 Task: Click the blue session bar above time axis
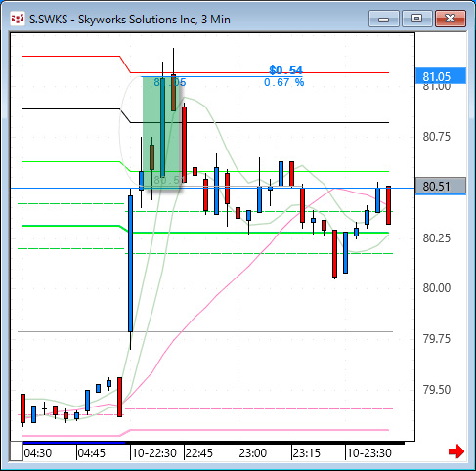tap(74, 443)
